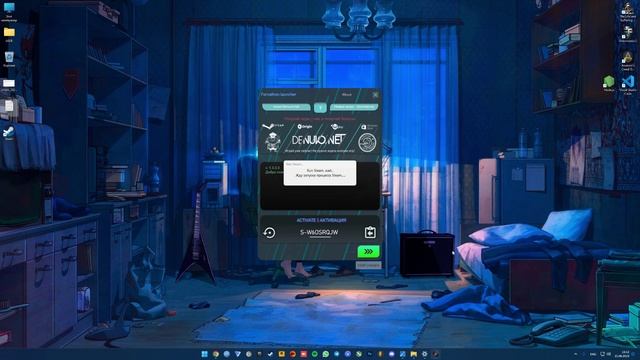Screen dimensions: 640x360
Task: Click the activation key field S-W60SRQJW
Action: tap(319, 232)
